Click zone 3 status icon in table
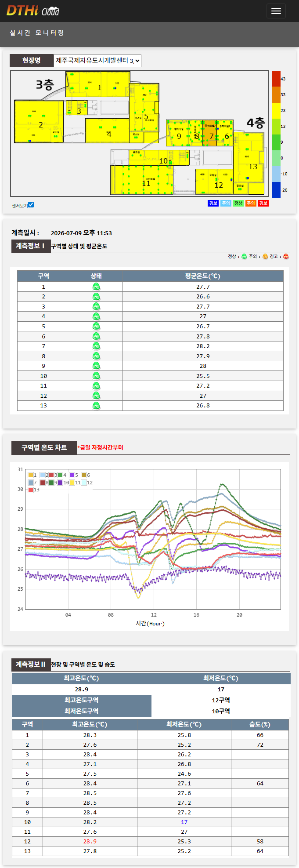The height and width of the screenshot is (868, 299). click(96, 307)
